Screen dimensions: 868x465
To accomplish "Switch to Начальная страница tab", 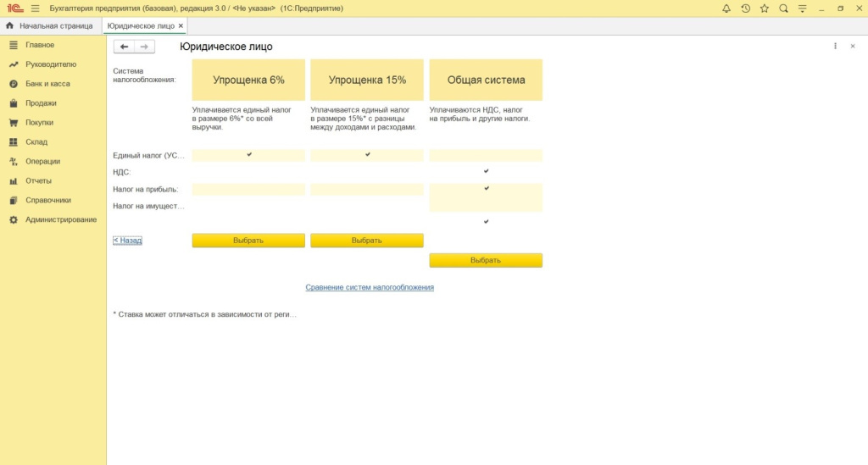I will [49, 26].
